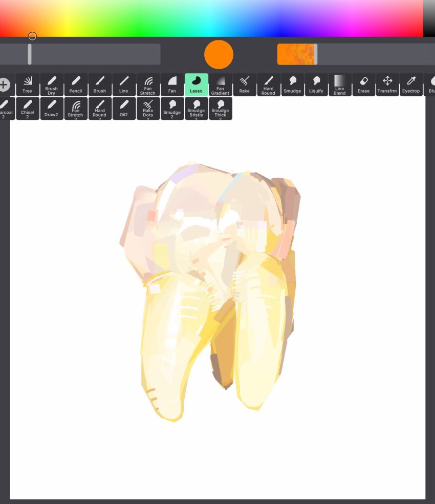Select the Hard Round brush
Image resolution: width=435 pixels, height=504 pixels.
tap(268, 85)
